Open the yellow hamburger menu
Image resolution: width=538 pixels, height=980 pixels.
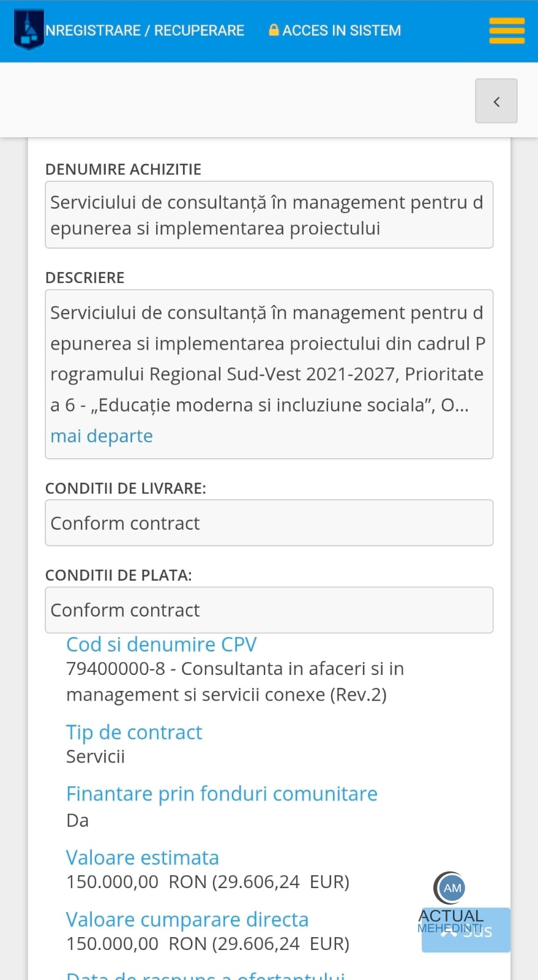507,31
